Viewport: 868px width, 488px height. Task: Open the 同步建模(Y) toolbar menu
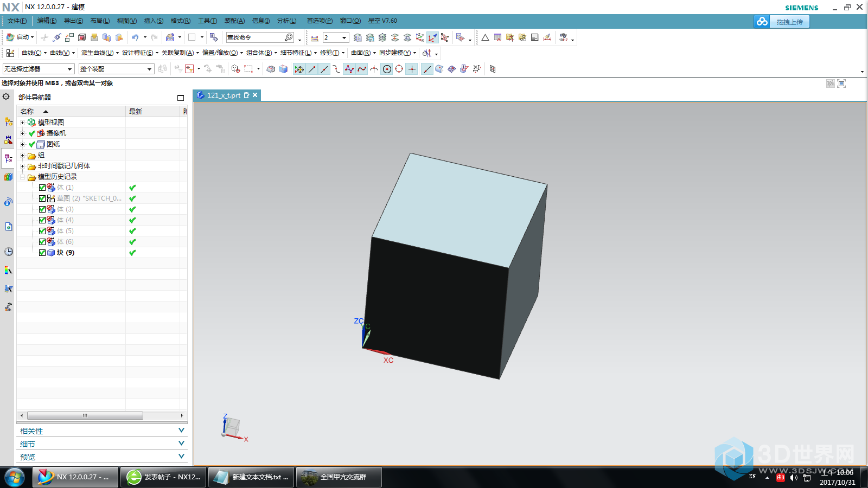398,53
